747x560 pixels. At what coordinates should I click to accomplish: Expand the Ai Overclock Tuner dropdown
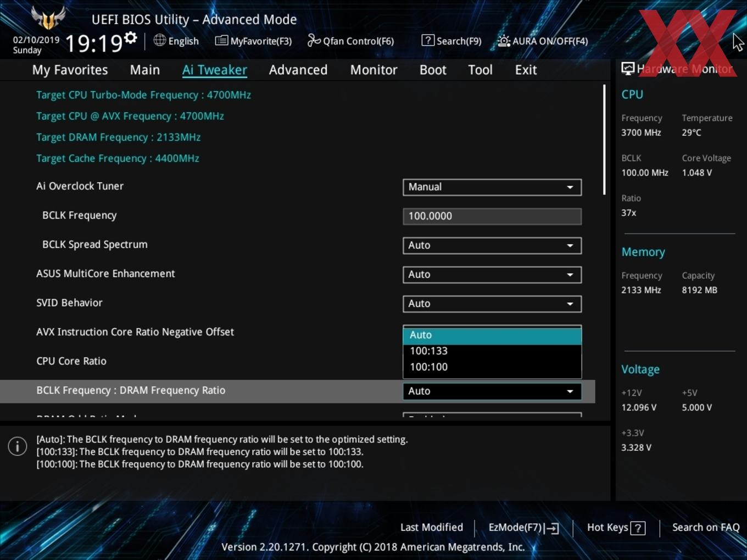(x=492, y=187)
